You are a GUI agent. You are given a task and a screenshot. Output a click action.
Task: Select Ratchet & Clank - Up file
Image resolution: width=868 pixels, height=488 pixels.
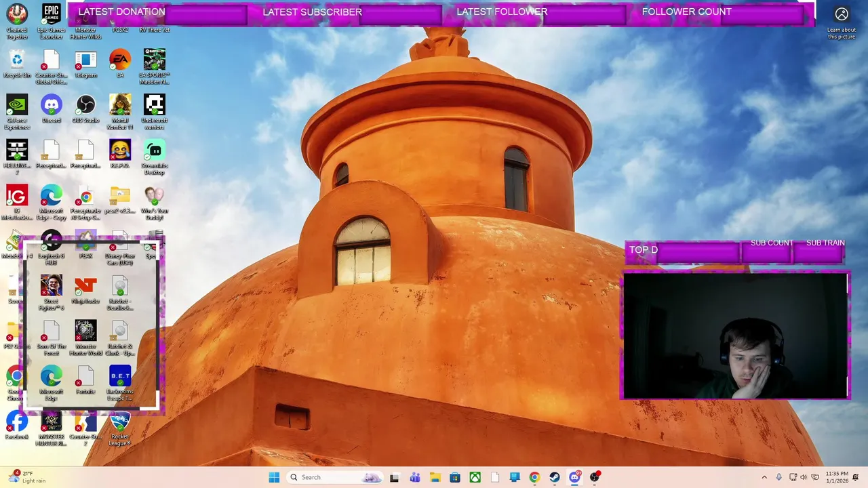point(120,338)
